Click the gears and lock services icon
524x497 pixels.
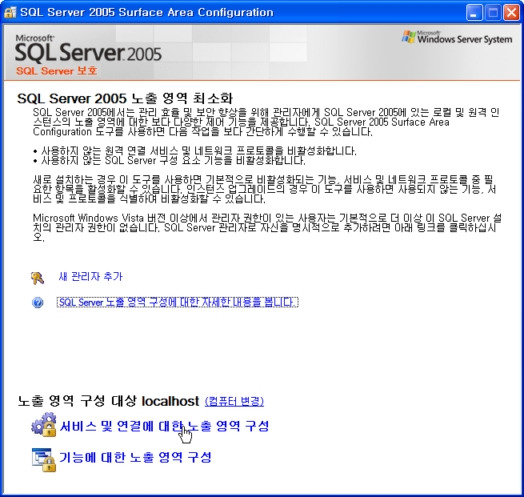click(x=44, y=424)
